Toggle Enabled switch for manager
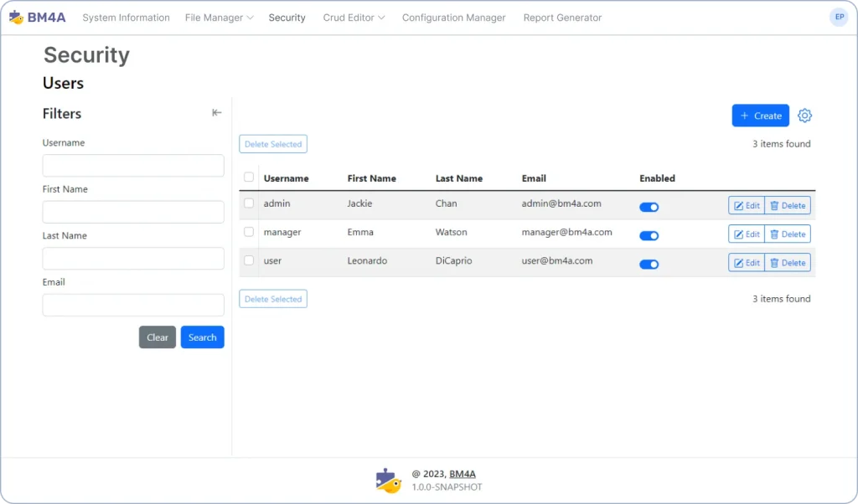858x504 pixels. (x=649, y=235)
